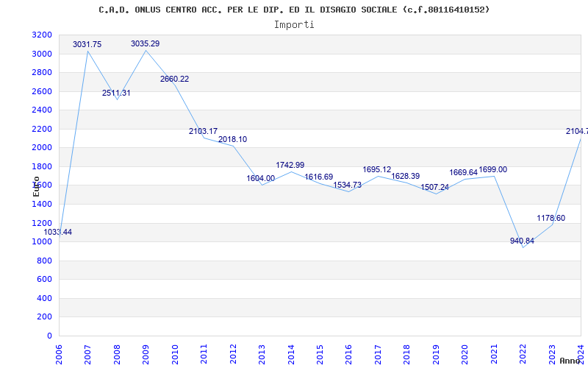The image size is (588, 368).
Task: Click the 2103.17 data label
Action: point(203,132)
